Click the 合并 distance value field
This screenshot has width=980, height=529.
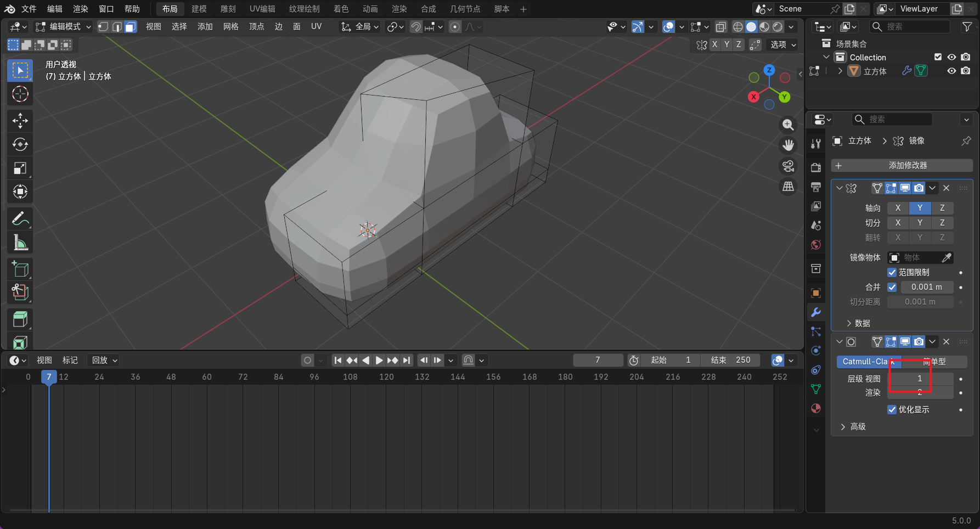926,287
